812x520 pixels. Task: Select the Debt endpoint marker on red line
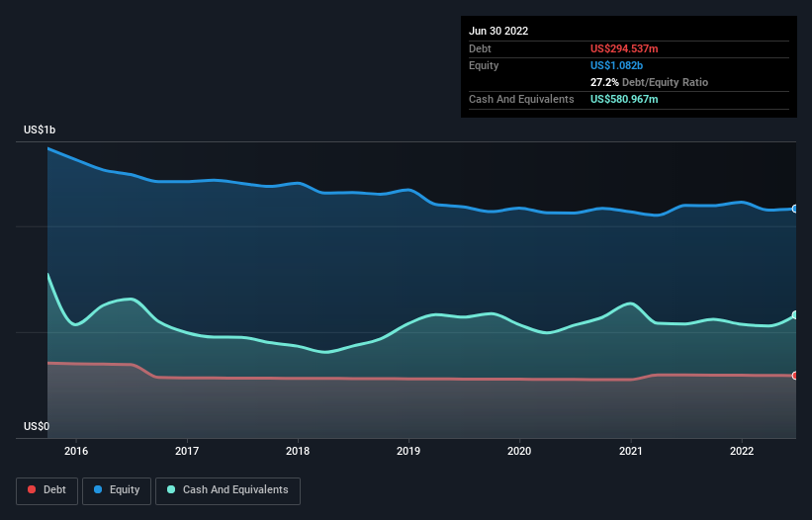(795, 376)
